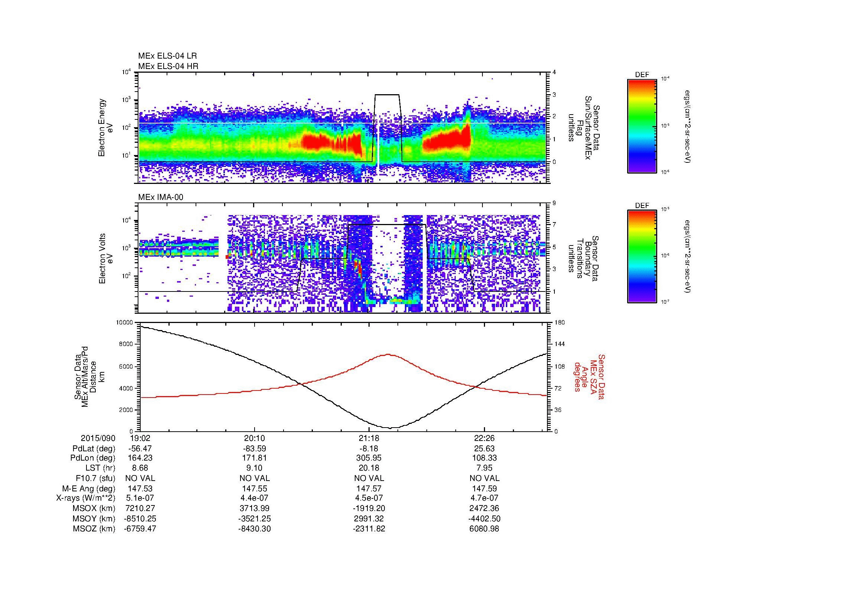Click the time label '21:18'
The height and width of the screenshot is (613, 868).
tap(369, 438)
